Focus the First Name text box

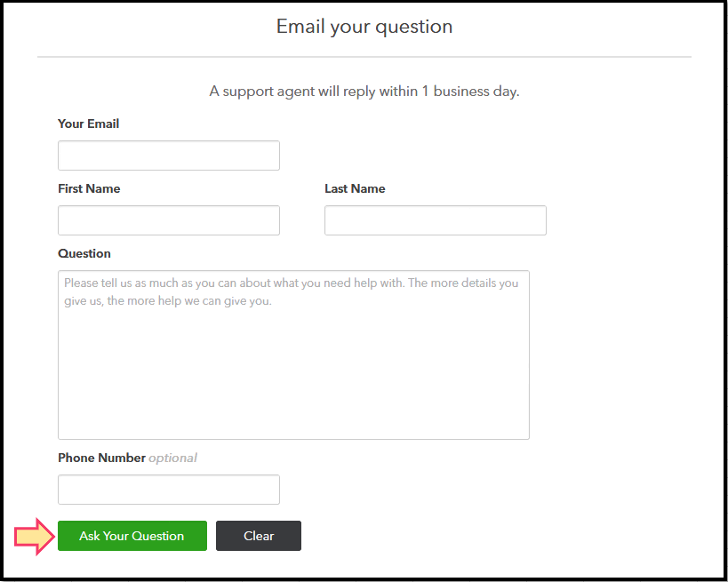click(169, 220)
